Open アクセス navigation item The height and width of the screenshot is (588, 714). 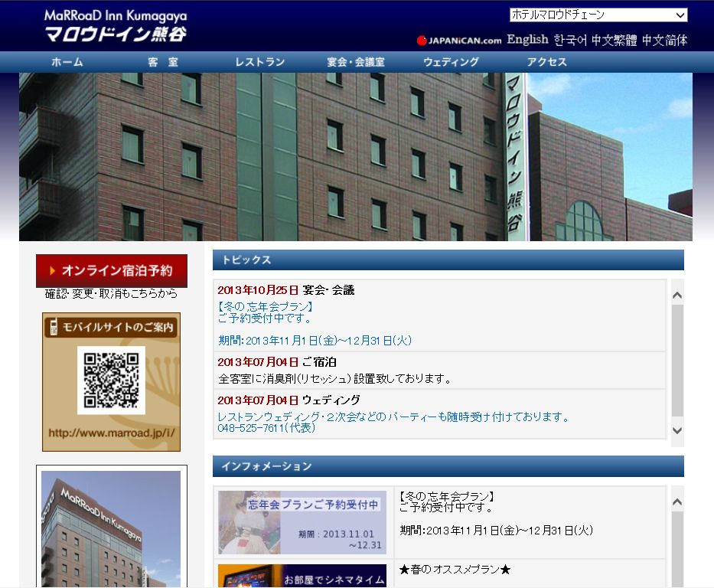[x=547, y=62]
